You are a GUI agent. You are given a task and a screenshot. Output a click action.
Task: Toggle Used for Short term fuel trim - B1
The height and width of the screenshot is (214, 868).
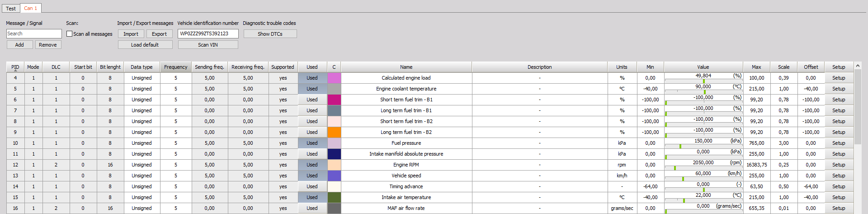312,100
